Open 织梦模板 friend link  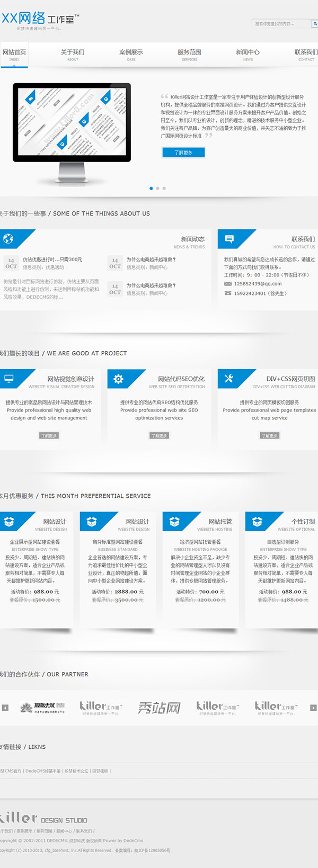100,771
